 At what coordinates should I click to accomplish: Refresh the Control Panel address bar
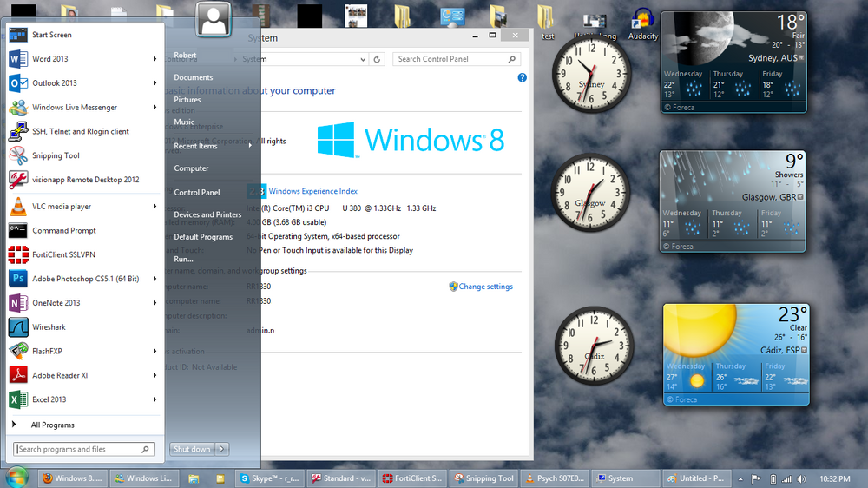[377, 59]
